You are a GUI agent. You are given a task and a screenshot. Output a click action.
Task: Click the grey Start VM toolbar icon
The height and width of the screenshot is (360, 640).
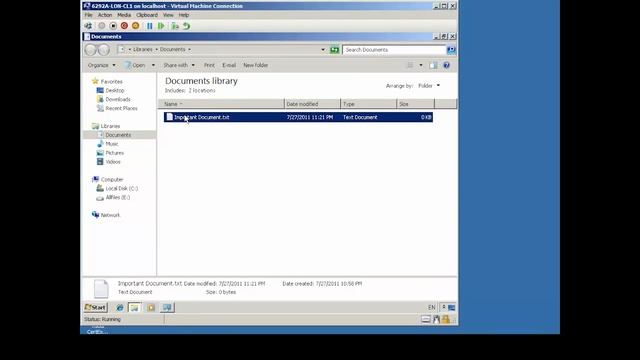102,26
